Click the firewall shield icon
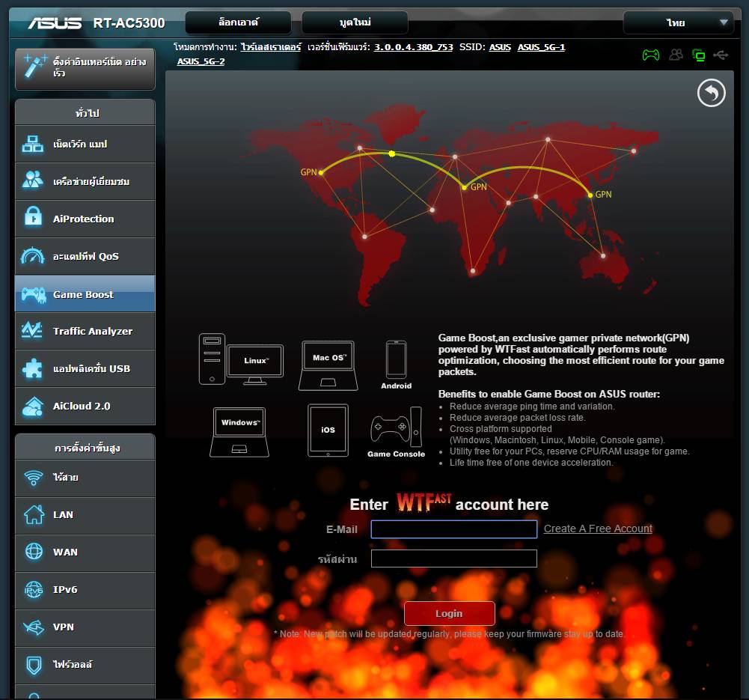 point(34,665)
